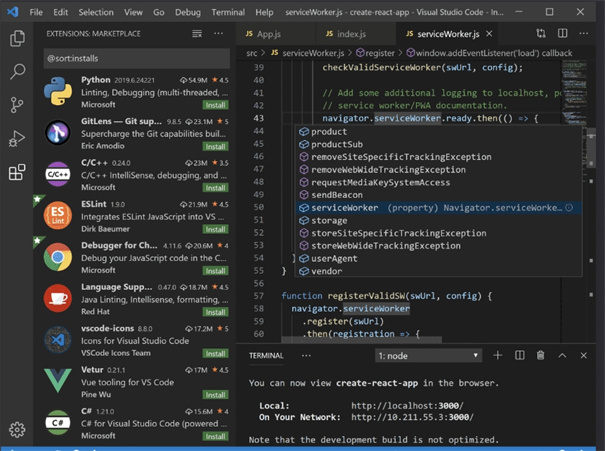Kill terminal with trash icon

[541, 355]
